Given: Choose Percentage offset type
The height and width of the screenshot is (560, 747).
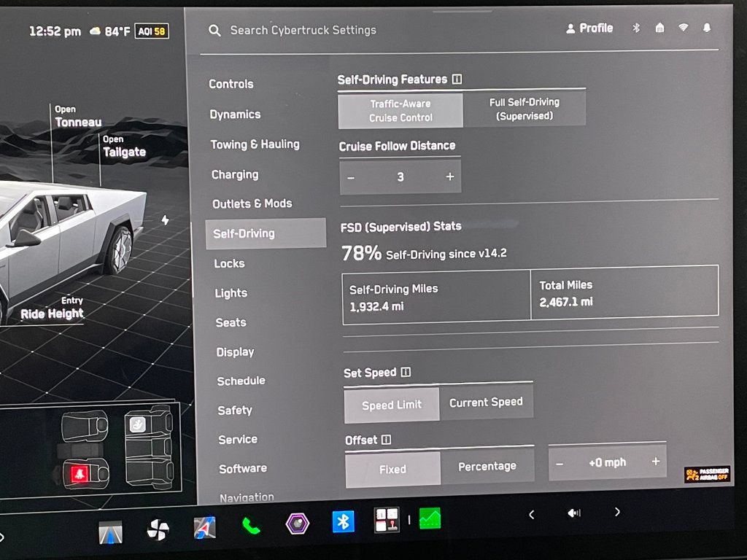Looking at the screenshot, I should [487, 466].
